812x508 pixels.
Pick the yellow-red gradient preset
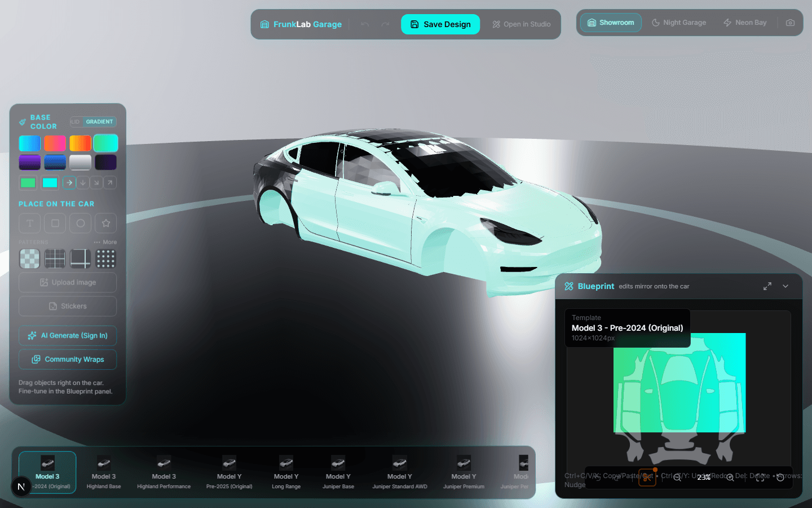pyautogui.click(x=81, y=143)
